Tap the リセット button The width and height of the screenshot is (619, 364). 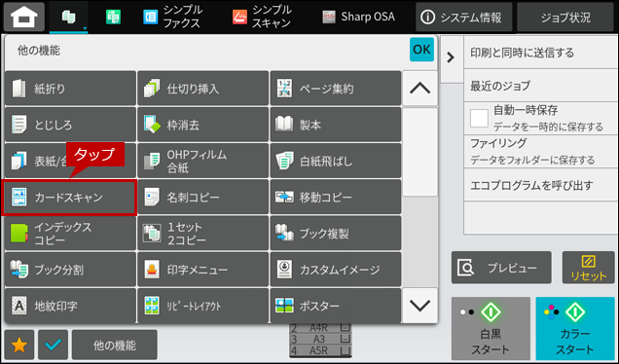(x=588, y=268)
